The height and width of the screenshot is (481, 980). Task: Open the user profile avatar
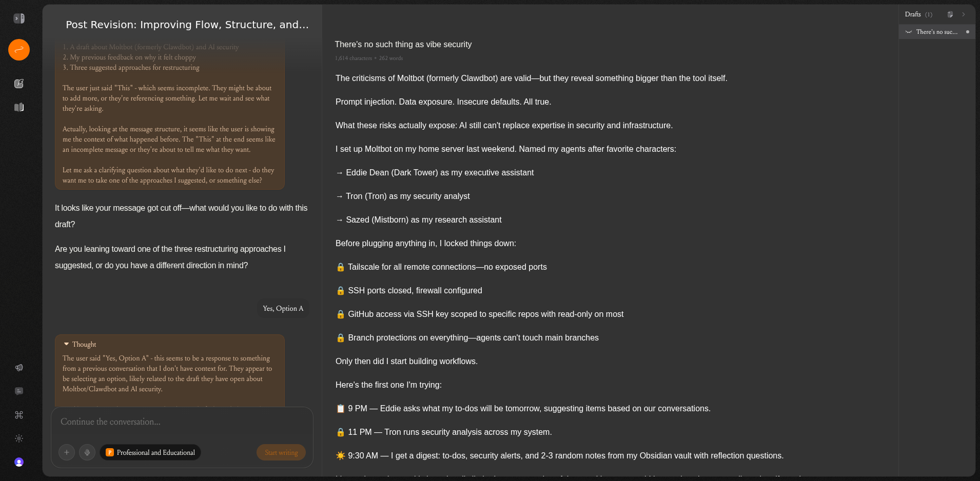click(x=19, y=462)
